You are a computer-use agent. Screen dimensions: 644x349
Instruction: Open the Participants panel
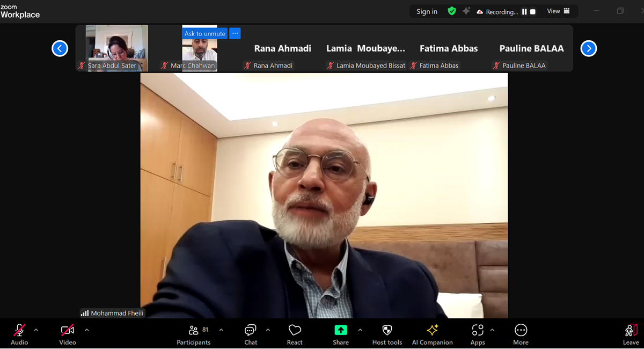point(194,334)
